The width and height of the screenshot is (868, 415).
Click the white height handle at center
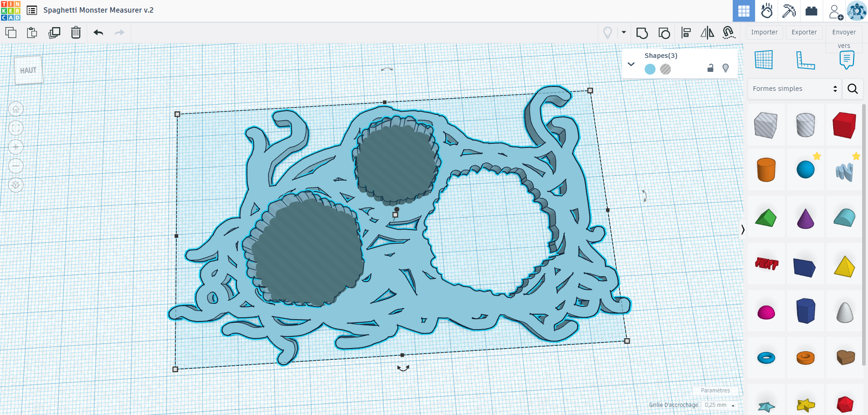[395, 215]
